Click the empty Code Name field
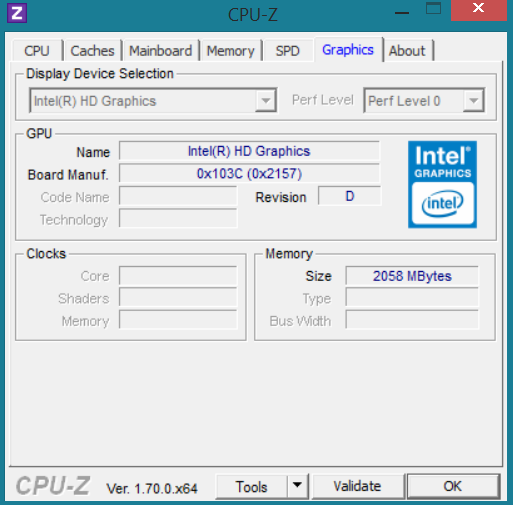Viewport: 513px width, 505px height. (178, 196)
